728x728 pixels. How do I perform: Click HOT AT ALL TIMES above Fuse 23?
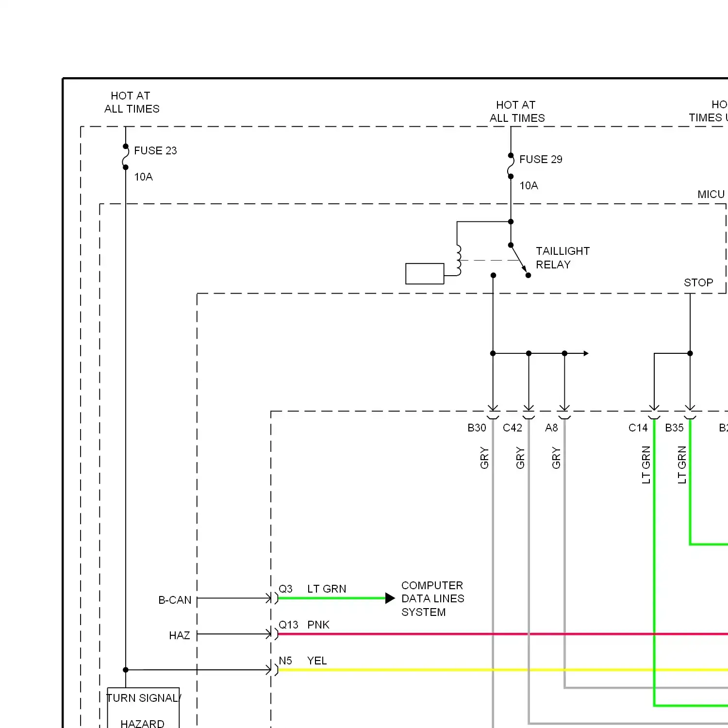coord(132,102)
